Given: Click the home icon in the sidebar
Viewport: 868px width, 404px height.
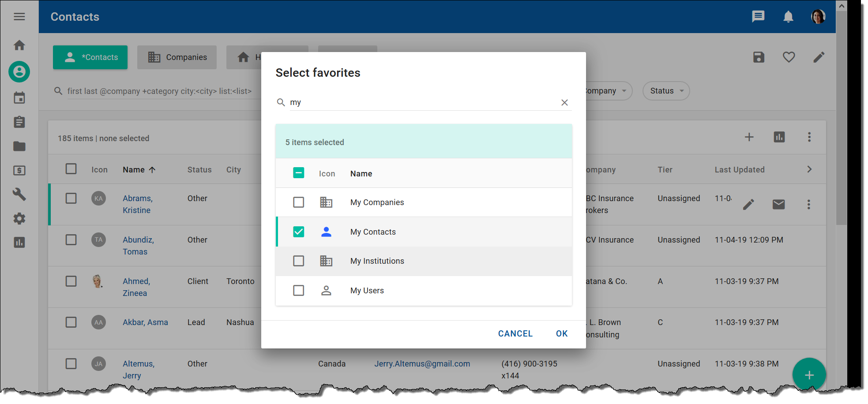Looking at the screenshot, I should coord(19,45).
